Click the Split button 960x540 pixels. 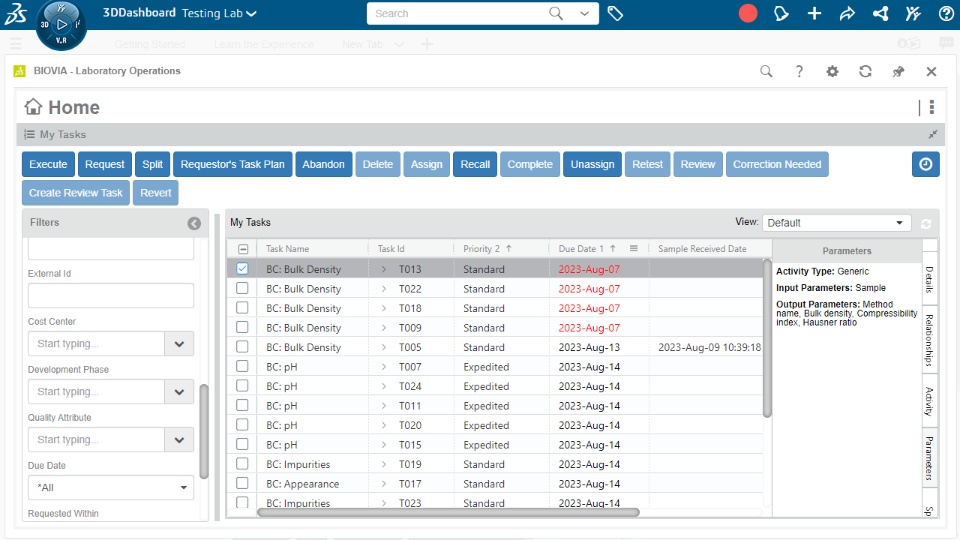pyautogui.click(x=152, y=164)
